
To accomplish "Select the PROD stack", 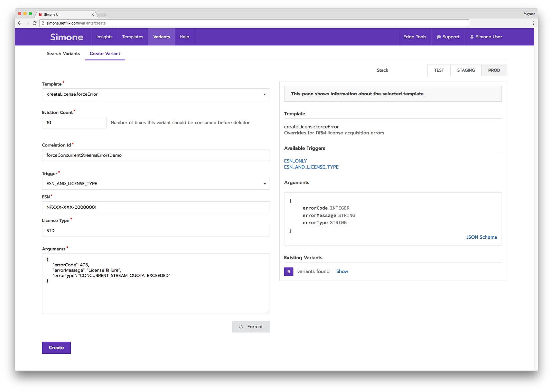I will [x=494, y=70].
